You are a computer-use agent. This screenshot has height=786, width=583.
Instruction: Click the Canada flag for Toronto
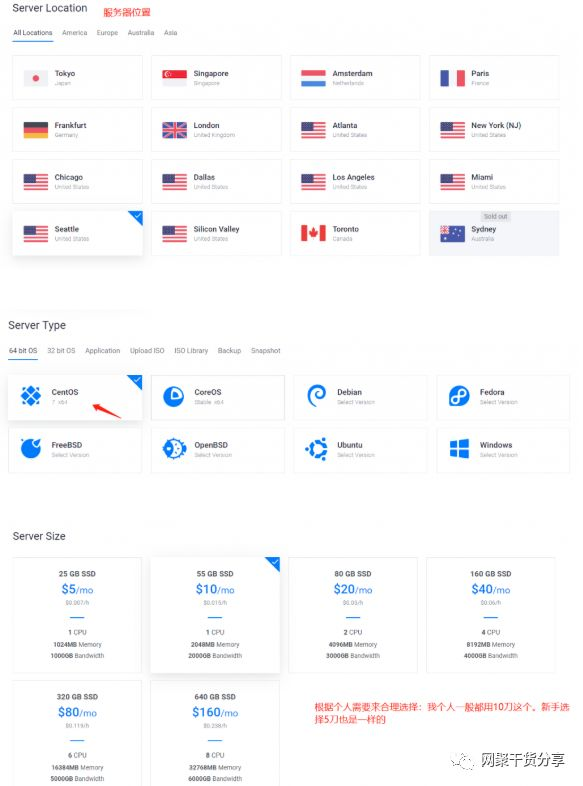pyautogui.click(x=313, y=233)
